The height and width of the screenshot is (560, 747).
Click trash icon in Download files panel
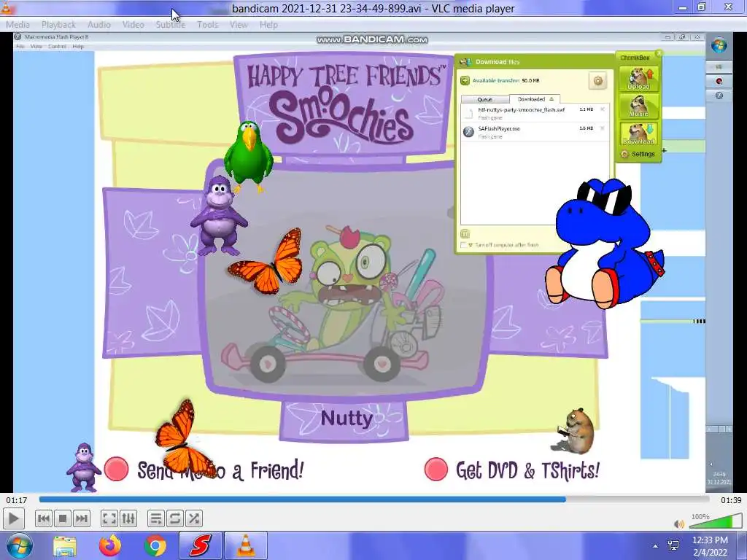(465, 233)
